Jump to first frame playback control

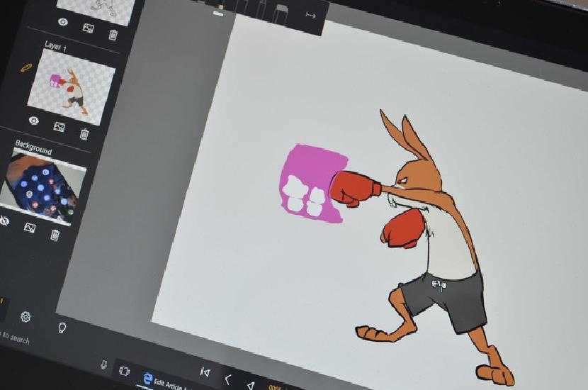[x=205, y=372]
